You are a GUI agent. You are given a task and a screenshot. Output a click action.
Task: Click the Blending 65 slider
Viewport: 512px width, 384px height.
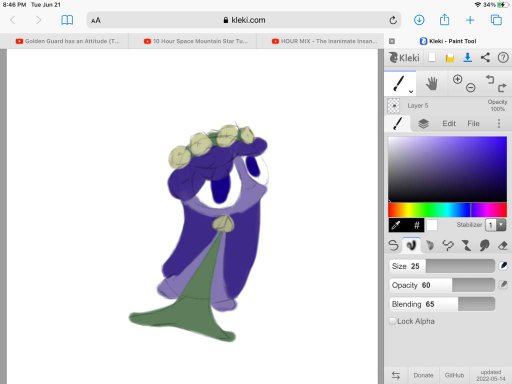click(x=442, y=304)
